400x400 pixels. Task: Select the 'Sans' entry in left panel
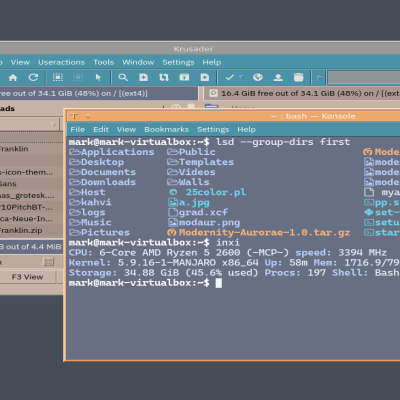[x=8, y=184]
